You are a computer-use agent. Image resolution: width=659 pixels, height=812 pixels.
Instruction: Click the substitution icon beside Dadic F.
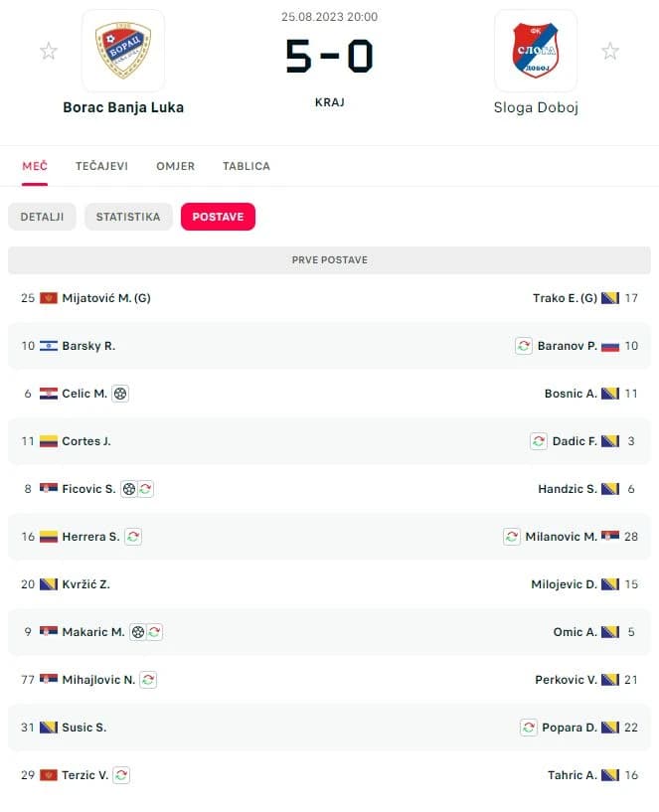pyautogui.click(x=539, y=441)
